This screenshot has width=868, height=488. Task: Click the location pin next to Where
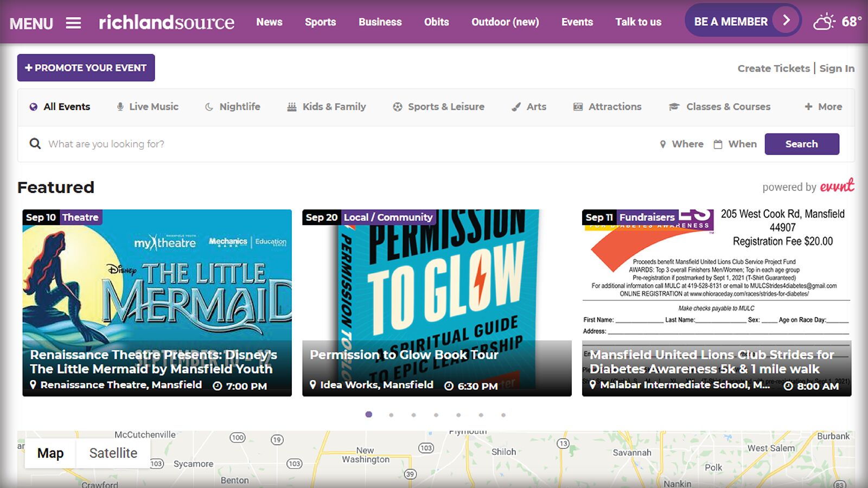click(x=662, y=144)
